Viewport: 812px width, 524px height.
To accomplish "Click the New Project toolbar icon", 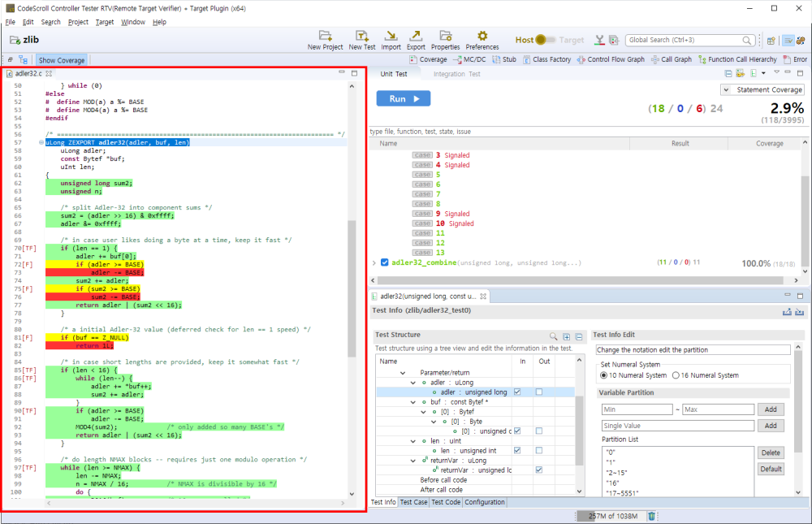I will [x=325, y=36].
